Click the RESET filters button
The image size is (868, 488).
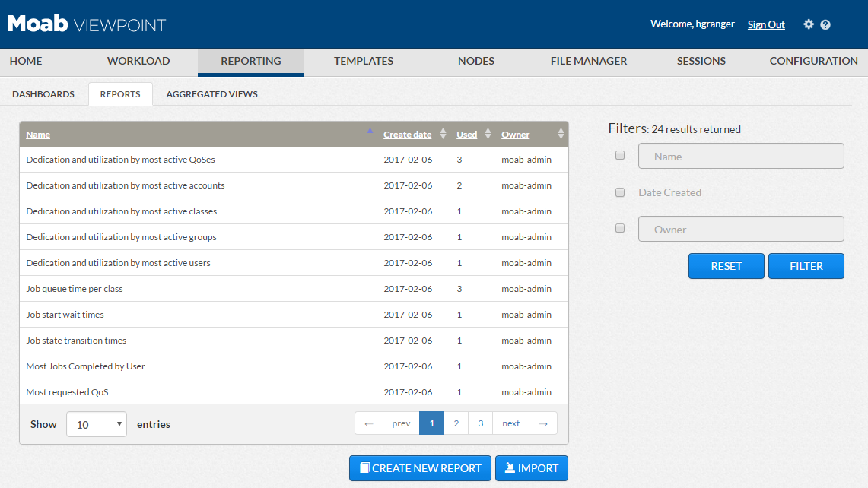(x=726, y=265)
